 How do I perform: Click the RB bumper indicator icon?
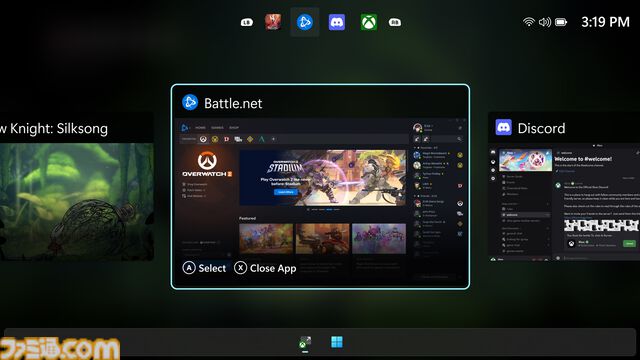click(395, 22)
